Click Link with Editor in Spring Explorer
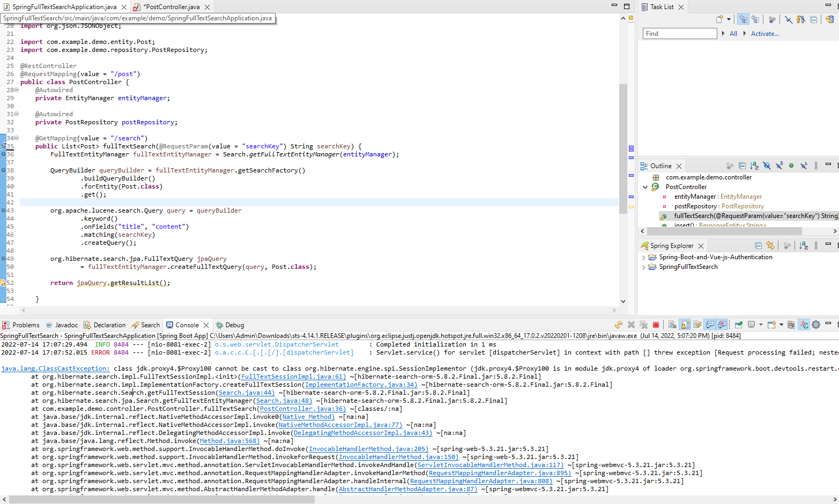This screenshot has height=504, width=839. click(770, 246)
